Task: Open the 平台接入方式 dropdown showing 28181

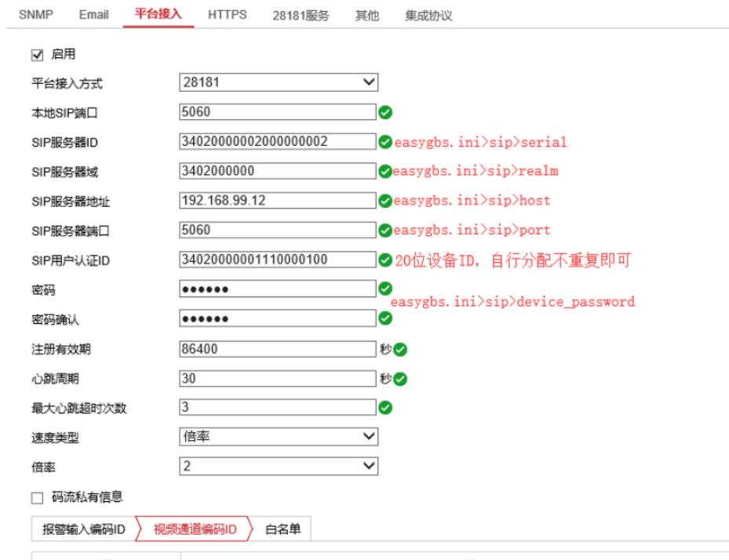Action: (279, 82)
